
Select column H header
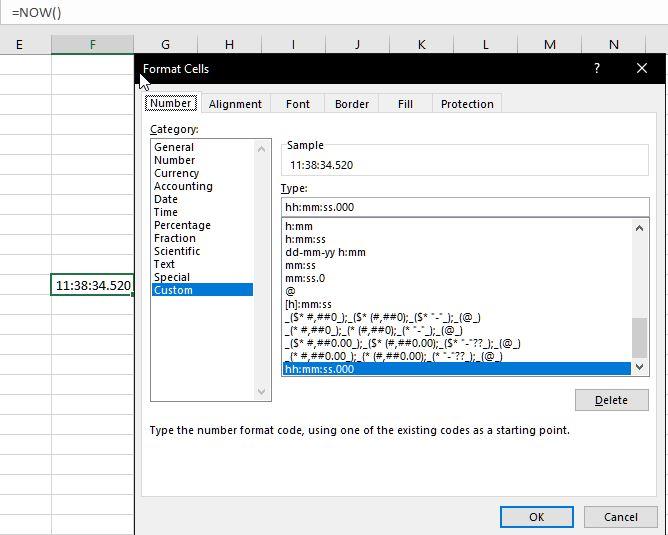[229, 44]
